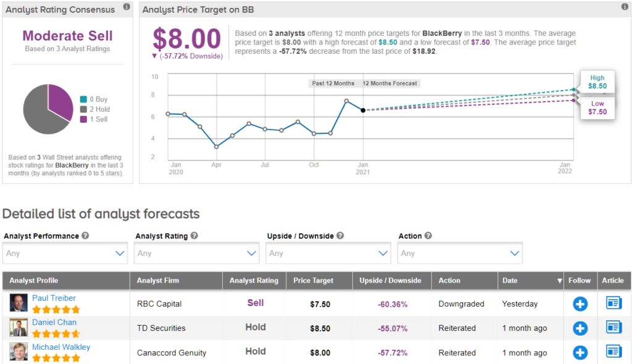Viewport: 632px width, 364px height.
Task: Click the -57.72% value in Canaccord Genuity row
Action: pyautogui.click(x=393, y=353)
